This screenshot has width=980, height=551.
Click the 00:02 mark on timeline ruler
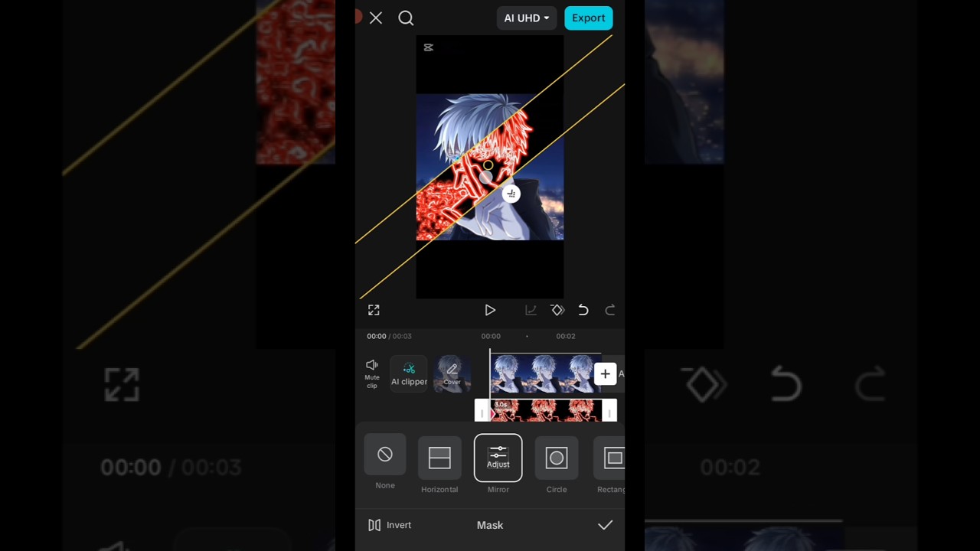pyautogui.click(x=565, y=336)
